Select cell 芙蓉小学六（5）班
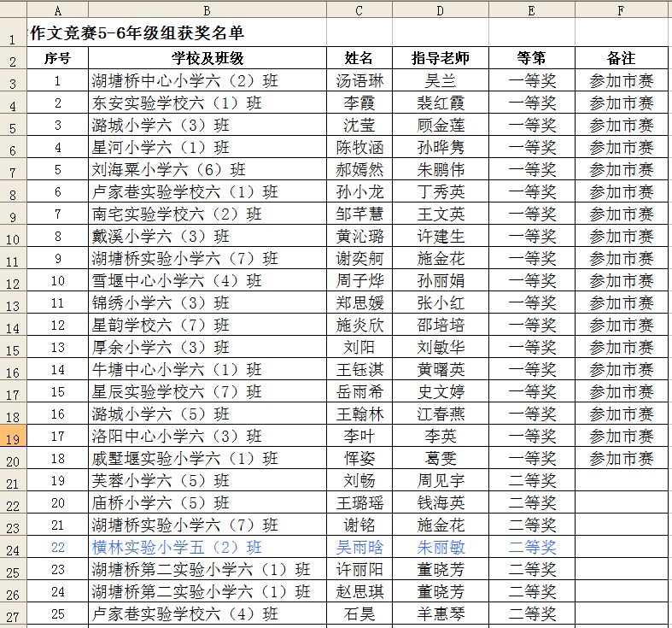This screenshot has width=672, height=628. pyautogui.click(x=207, y=480)
